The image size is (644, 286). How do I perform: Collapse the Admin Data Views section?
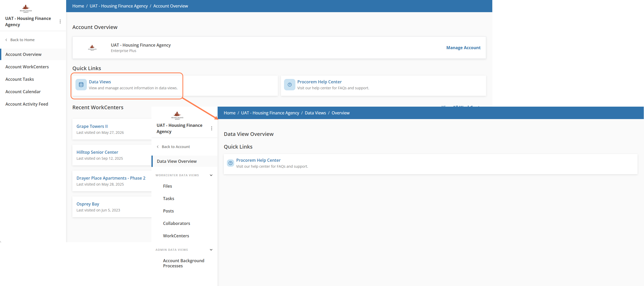coord(211,250)
